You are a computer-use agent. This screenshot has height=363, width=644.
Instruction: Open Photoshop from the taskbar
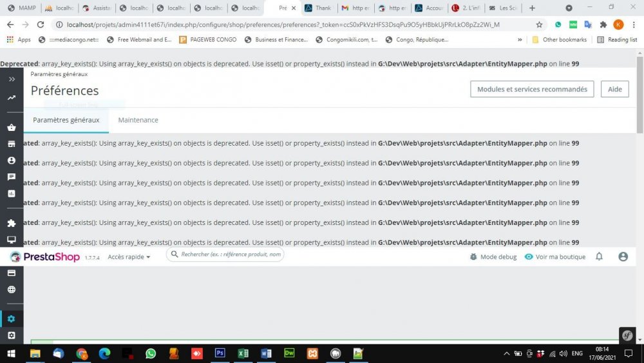220,353
